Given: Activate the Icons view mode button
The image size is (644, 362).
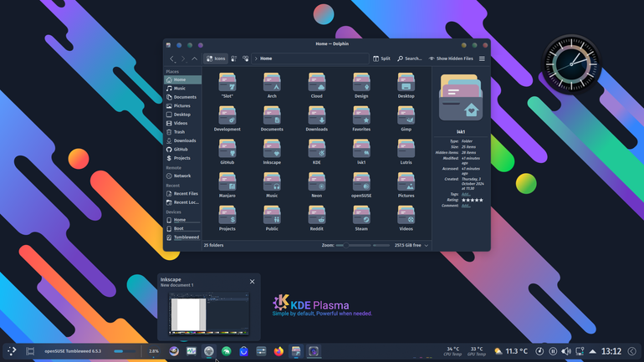Looking at the screenshot, I should point(216,59).
